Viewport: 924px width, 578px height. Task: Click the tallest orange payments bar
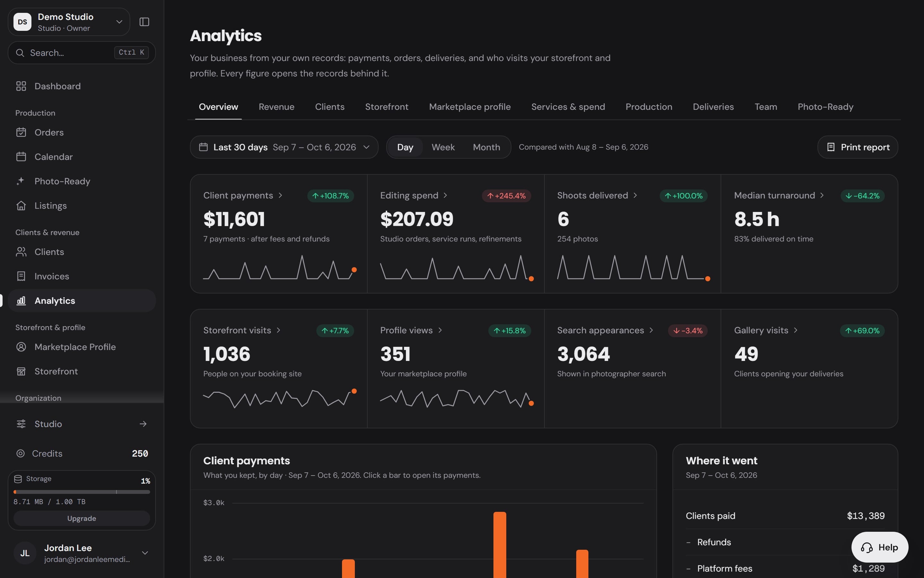[x=500, y=545]
